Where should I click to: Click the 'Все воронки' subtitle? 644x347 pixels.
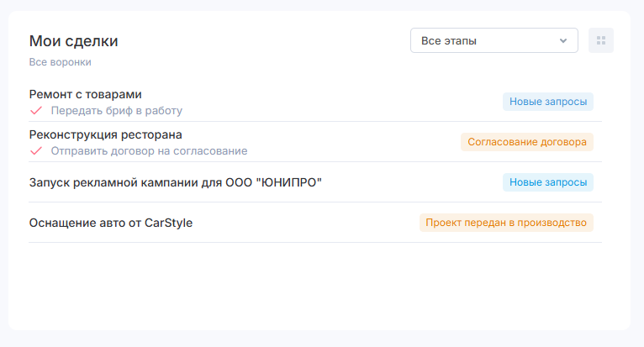(60, 62)
